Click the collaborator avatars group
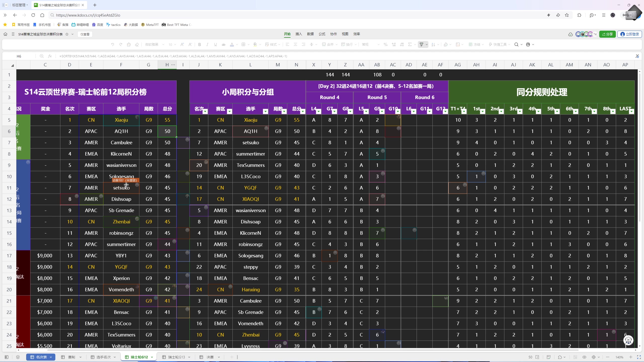Viewport: 644px width, 362px height. 586,34
